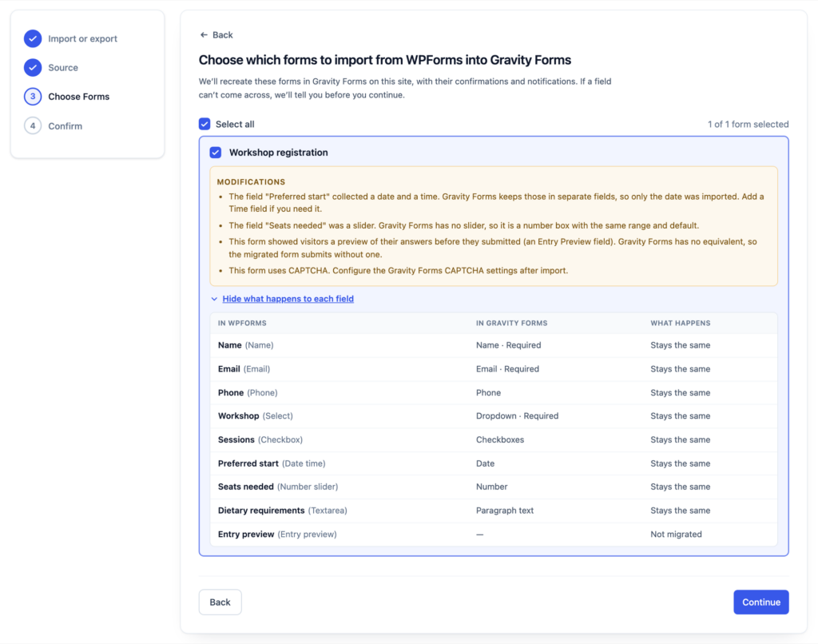Screen dimensions: 818x644
Task: Click the 'Checkboxes' Gravity Forms cell
Action: click(x=500, y=440)
